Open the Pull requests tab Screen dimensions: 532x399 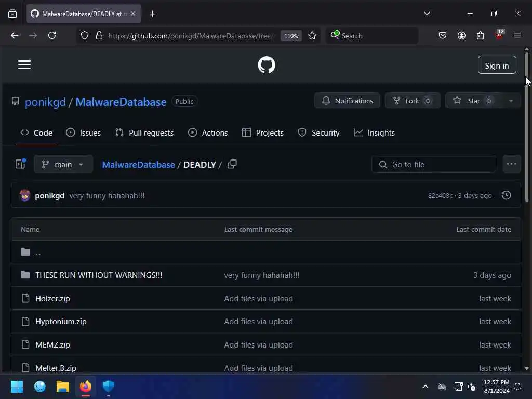[x=144, y=132]
